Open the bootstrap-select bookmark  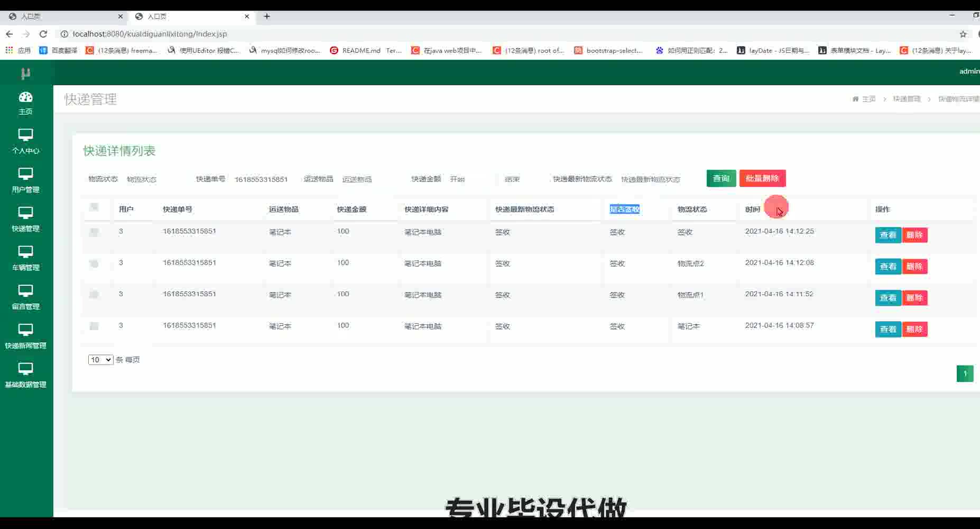click(608, 50)
